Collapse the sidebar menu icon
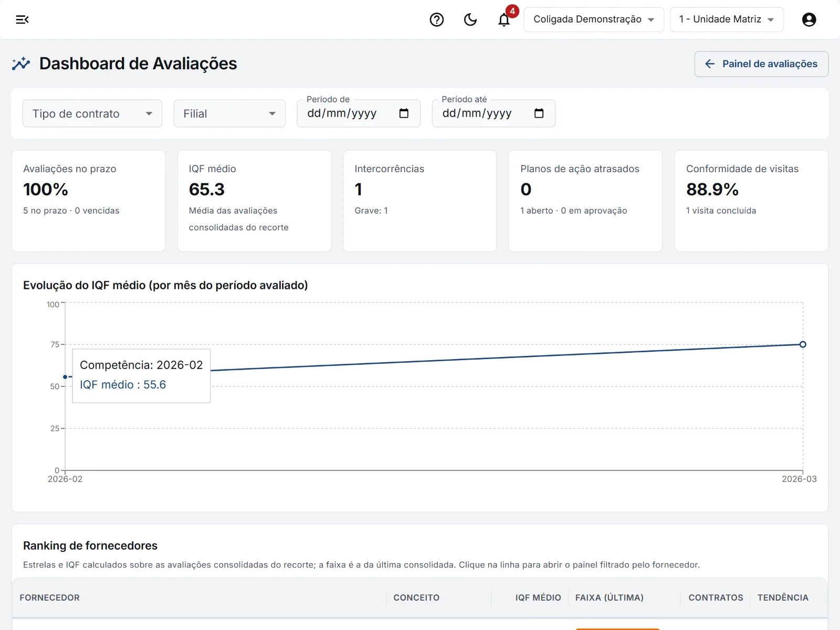 coord(22,19)
